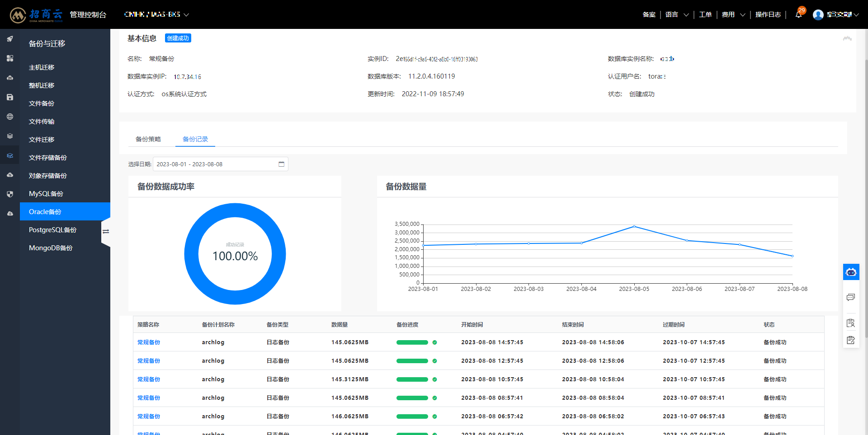Click end time 2023-08-08 14:58:06
Screen dimensions: 868x435
pyautogui.click(x=593, y=342)
